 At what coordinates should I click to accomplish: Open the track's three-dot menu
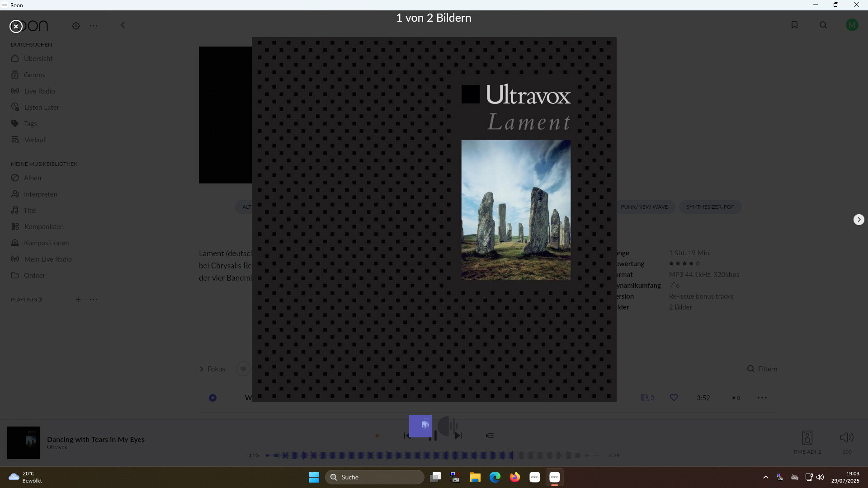click(762, 398)
